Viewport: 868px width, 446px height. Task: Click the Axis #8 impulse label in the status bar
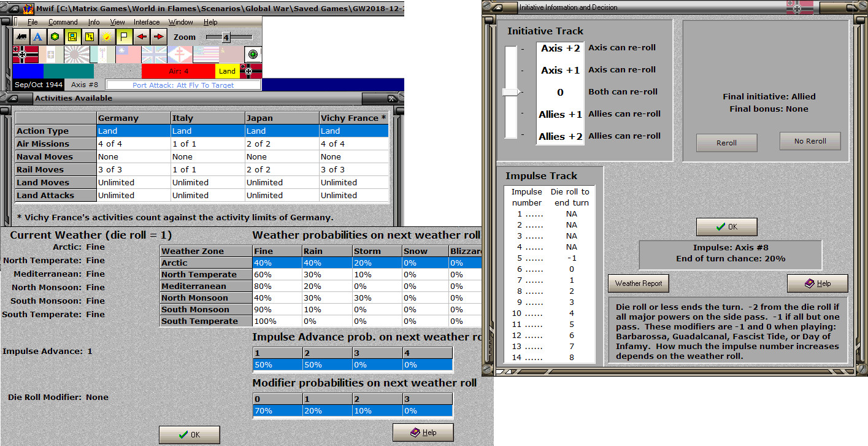85,85
